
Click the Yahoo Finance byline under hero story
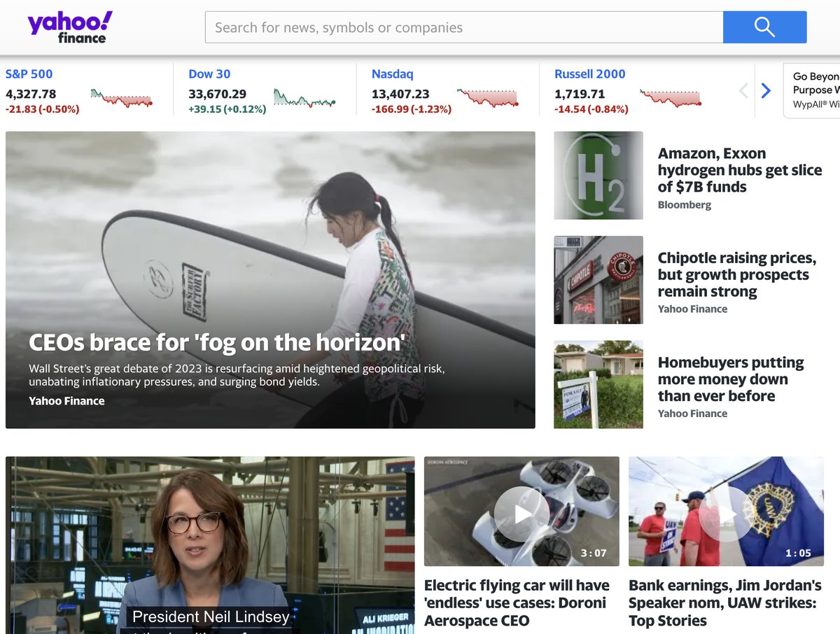tap(66, 401)
